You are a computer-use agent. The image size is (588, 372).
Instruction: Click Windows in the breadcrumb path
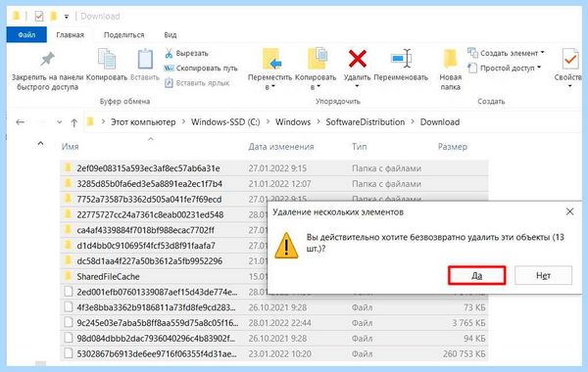pyautogui.click(x=293, y=122)
